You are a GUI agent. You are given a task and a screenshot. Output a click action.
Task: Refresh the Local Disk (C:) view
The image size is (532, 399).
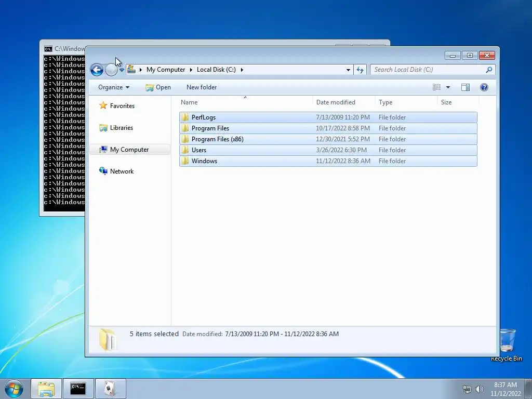click(360, 70)
